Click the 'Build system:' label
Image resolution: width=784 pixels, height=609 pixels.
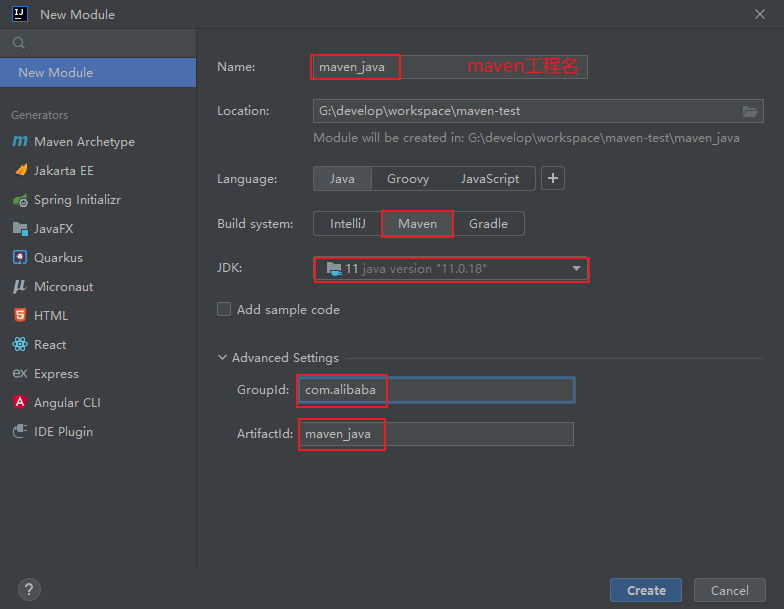pos(255,224)
